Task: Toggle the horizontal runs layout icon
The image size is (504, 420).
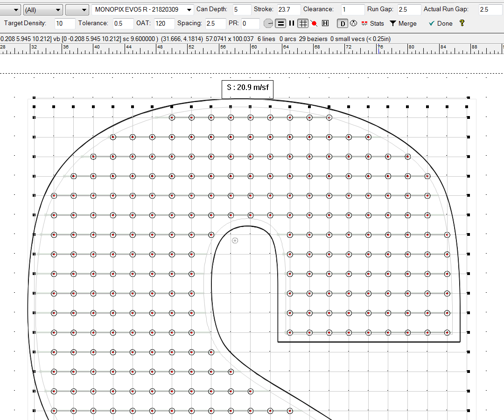Action: [x=280, y=23]
